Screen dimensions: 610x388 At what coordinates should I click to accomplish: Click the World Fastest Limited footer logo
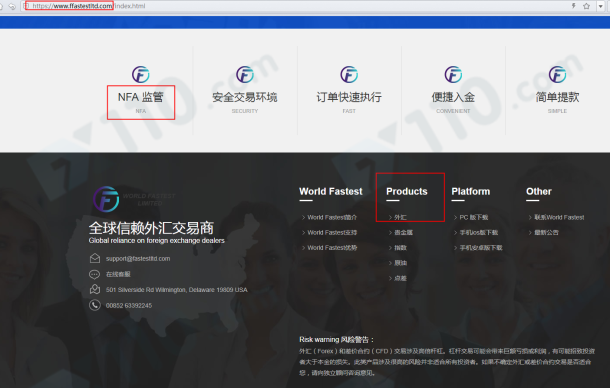click(x=134, y=199)
